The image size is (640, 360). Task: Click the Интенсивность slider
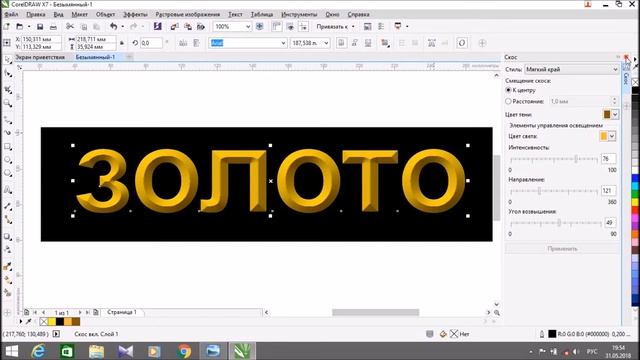pos(553,159)
